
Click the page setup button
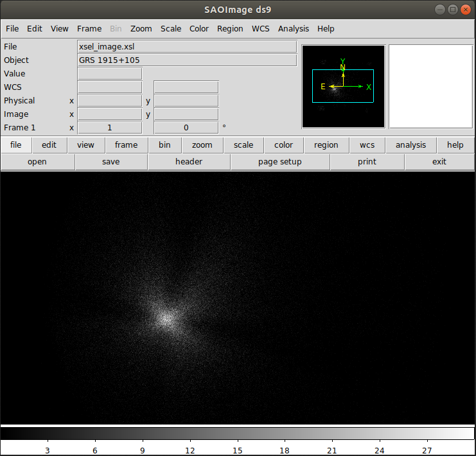[x=280, y=162]
